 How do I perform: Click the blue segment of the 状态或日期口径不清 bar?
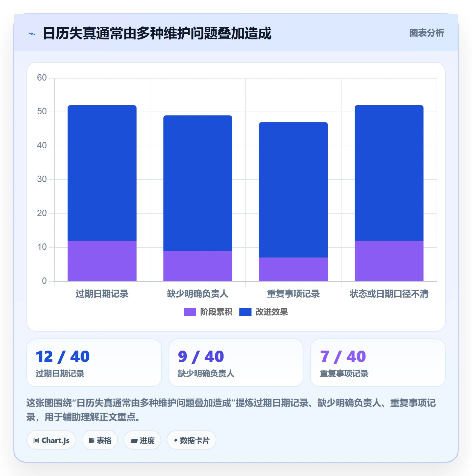click(389, 173)
